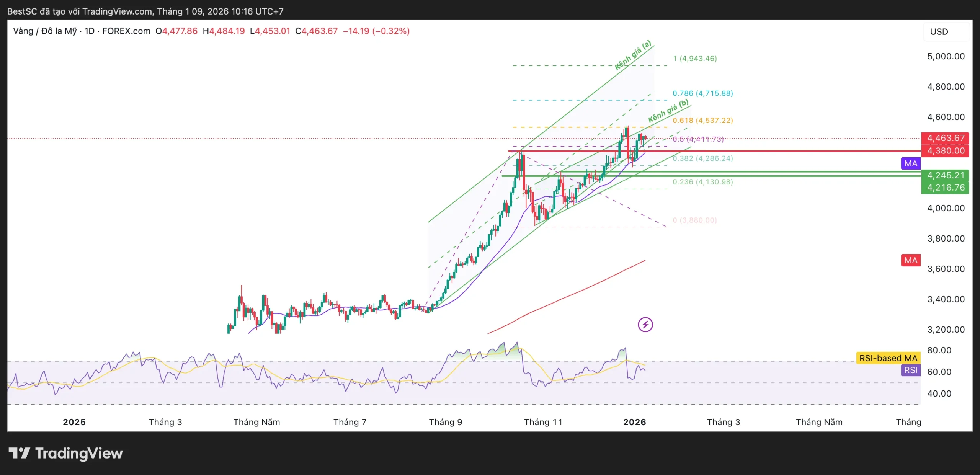
Task: Click the TradingView logo at bottom left
Action: click(65, 453)
